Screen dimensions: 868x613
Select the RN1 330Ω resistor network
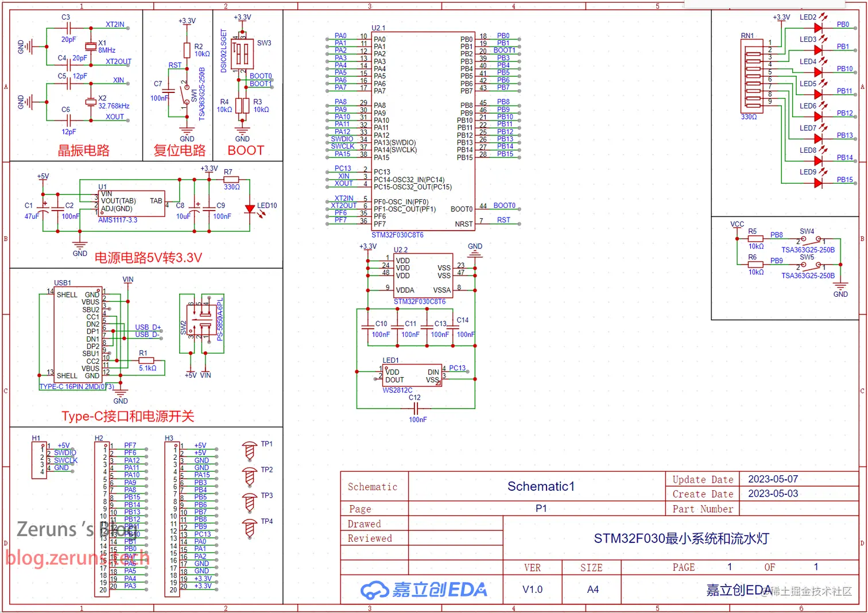tap(753, 76)
